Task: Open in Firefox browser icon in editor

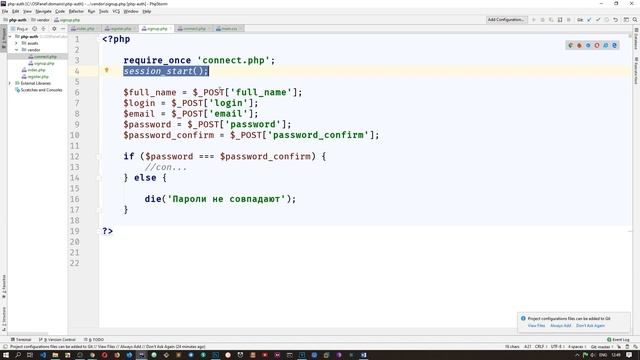Action: point(579,45)
